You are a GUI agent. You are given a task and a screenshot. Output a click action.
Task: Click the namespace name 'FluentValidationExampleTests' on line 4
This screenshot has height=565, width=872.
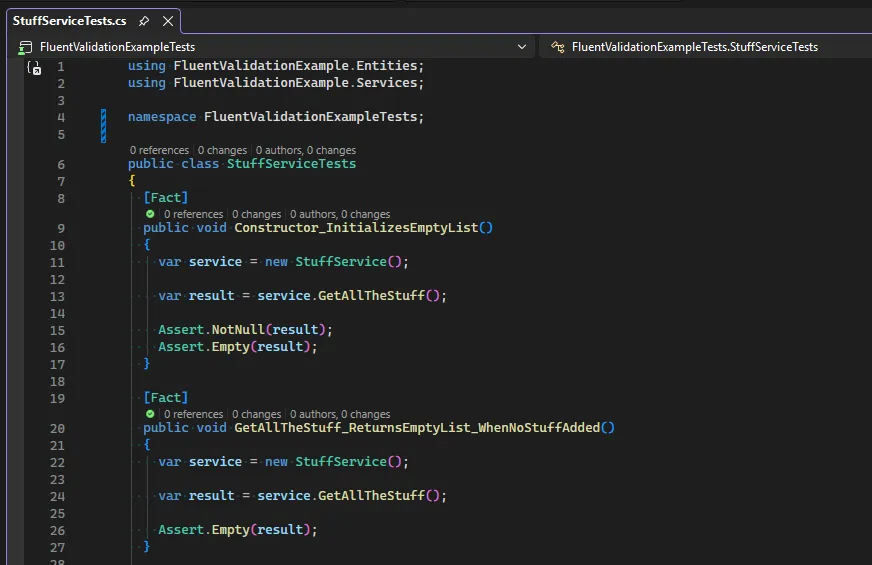point(310,117)
